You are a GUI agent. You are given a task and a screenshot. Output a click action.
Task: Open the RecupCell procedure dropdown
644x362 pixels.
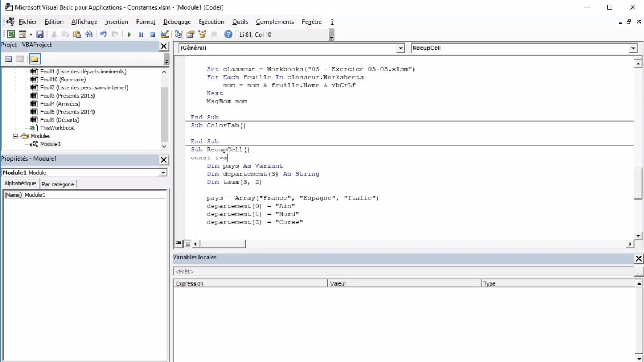[633, 49]
